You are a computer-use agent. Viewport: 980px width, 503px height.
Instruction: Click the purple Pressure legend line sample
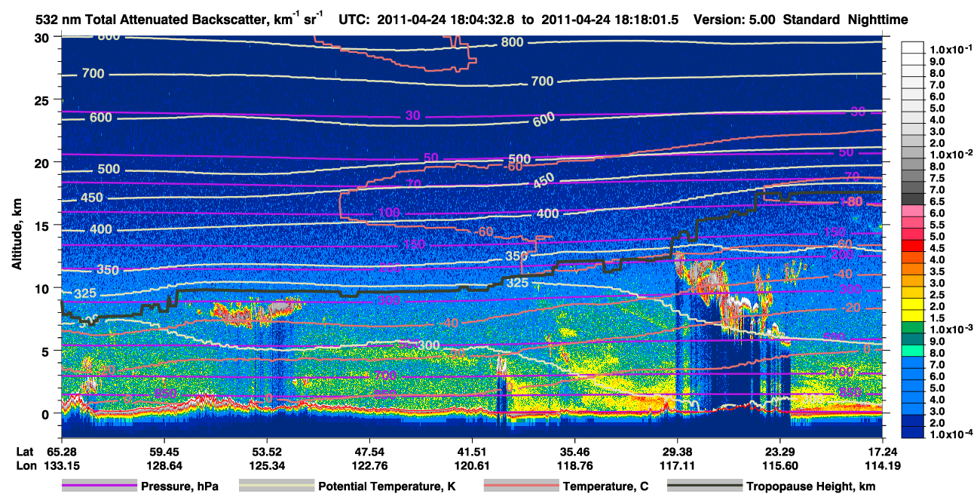[99, 486]
